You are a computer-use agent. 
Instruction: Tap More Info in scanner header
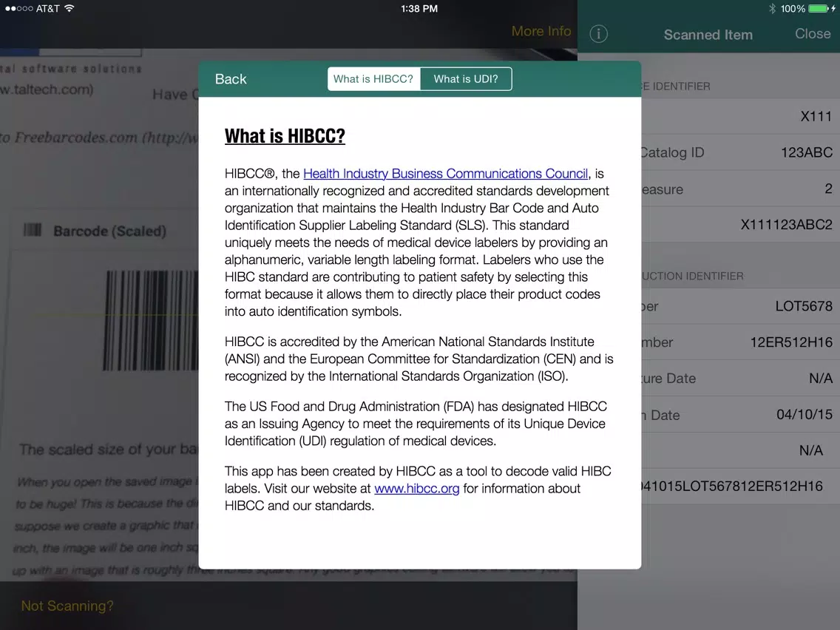541,32
